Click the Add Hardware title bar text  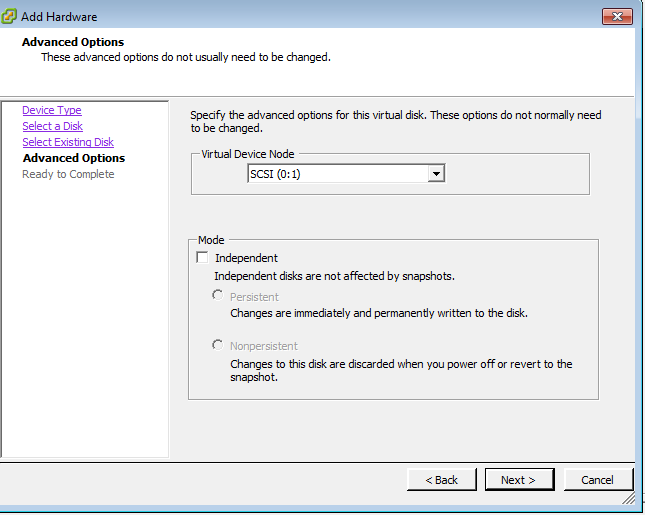coord(61,17)
